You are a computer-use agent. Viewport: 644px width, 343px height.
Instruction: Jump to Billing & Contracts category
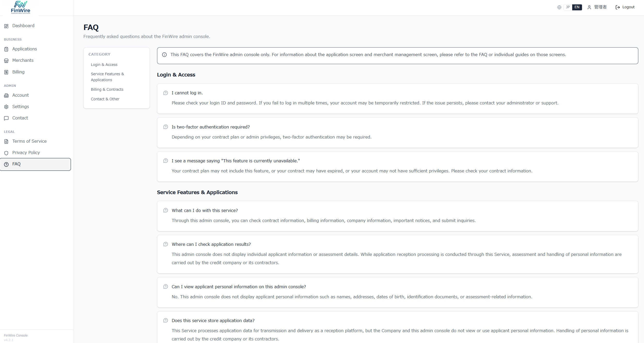click(107, 89)
